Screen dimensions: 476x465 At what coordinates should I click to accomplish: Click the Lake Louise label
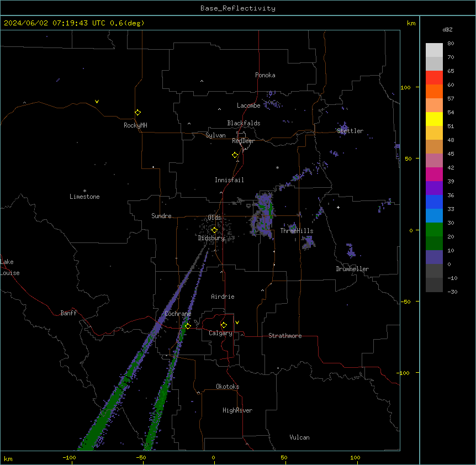(x=10, y=267)
